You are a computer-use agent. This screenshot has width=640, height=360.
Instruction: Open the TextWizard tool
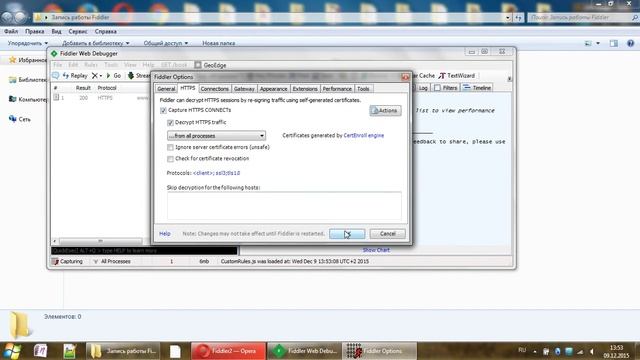pos(457,76)
